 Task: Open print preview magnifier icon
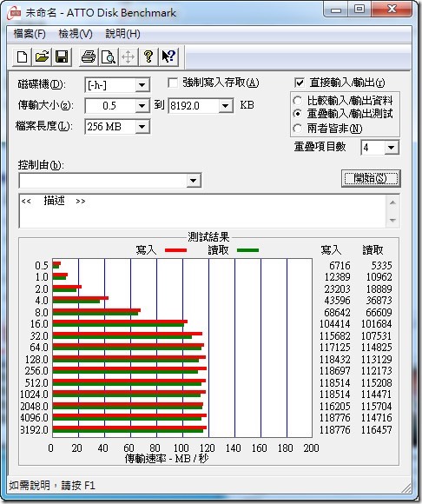(109, 56)
